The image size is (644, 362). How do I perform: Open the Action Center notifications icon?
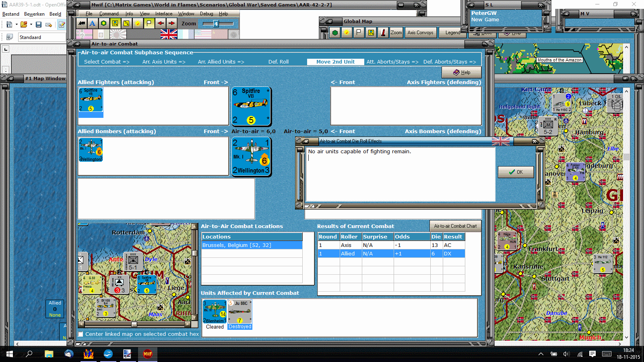coord(592,354)
